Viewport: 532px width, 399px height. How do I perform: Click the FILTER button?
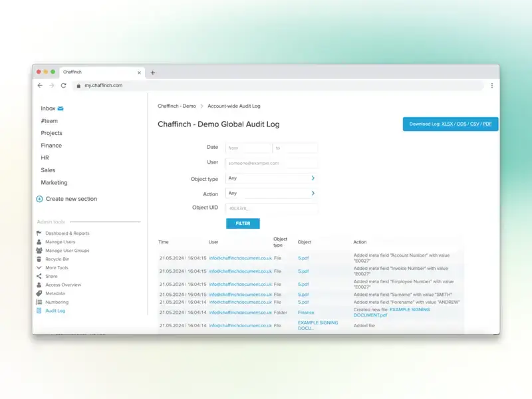[x=243, y=223]
